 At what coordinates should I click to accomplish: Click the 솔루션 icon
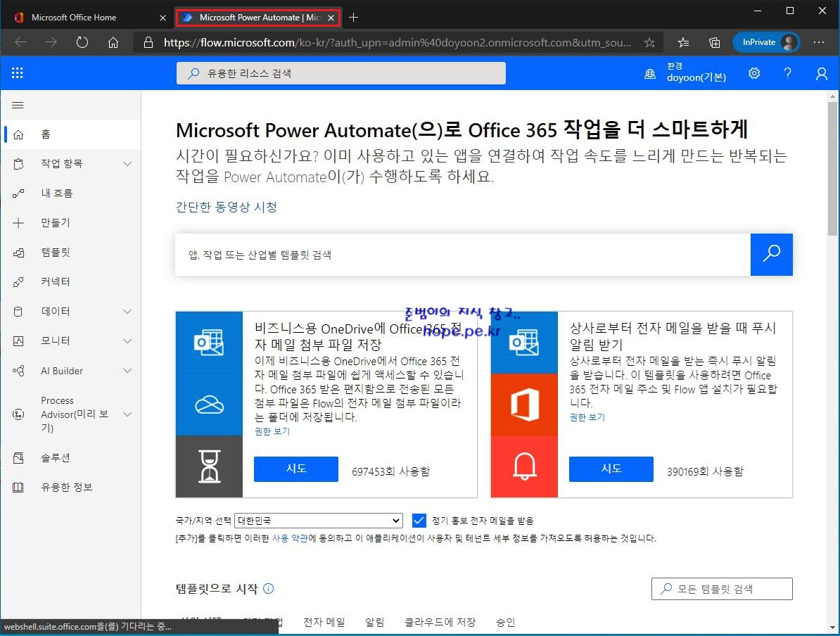18,457
